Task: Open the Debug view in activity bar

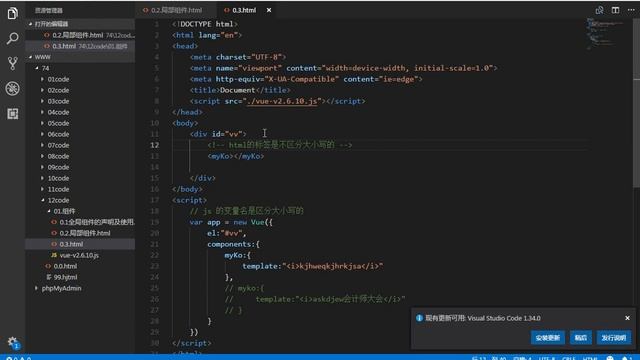Action: 12,89
